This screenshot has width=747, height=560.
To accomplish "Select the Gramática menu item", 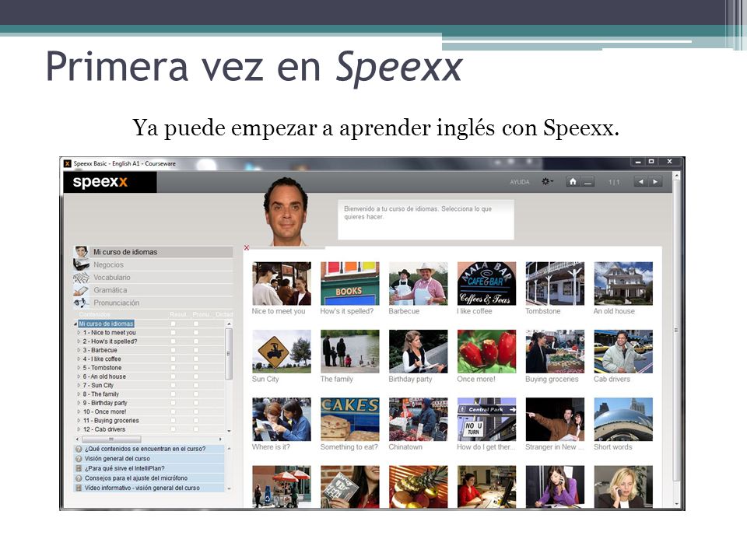I will pyautogui.click(x=153, y=290).
